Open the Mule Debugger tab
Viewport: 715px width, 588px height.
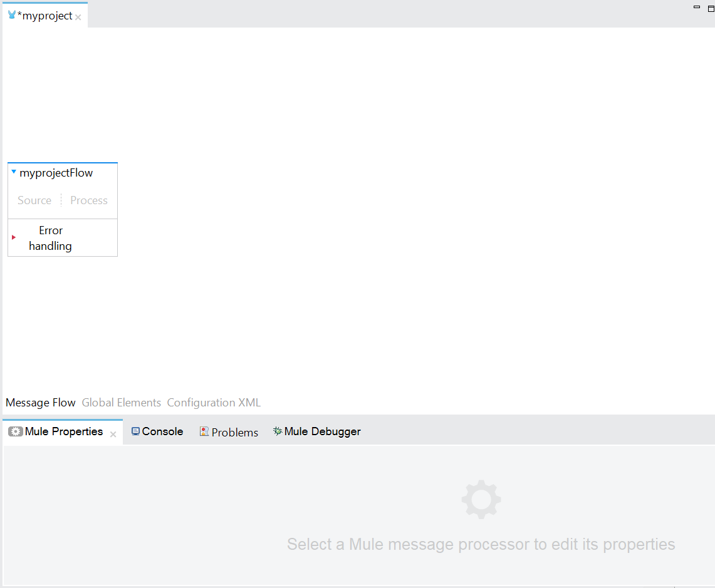[322, 431]
